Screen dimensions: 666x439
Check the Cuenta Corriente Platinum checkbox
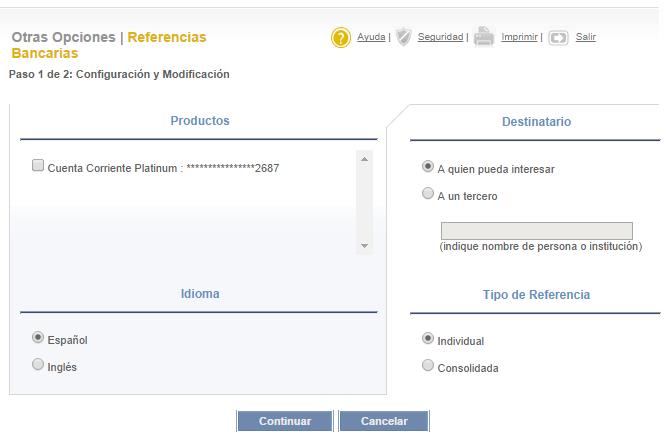coord(38,165)
